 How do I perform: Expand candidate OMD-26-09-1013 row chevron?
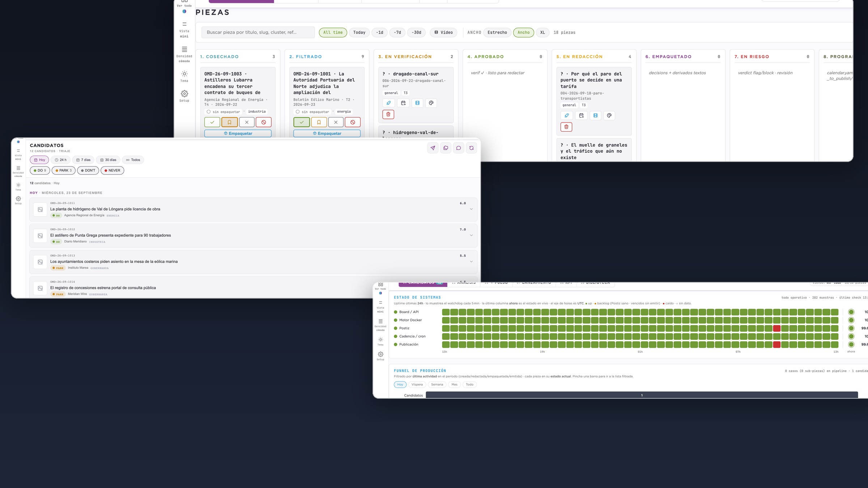(471, 261)
